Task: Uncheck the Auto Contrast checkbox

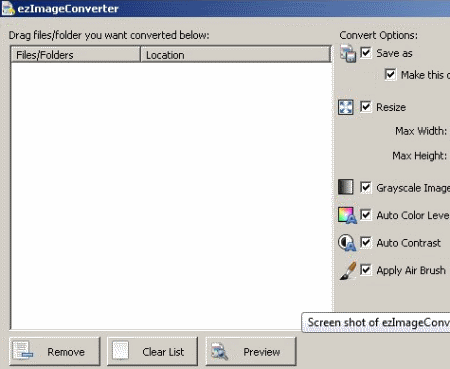Action: pos(366,242)
